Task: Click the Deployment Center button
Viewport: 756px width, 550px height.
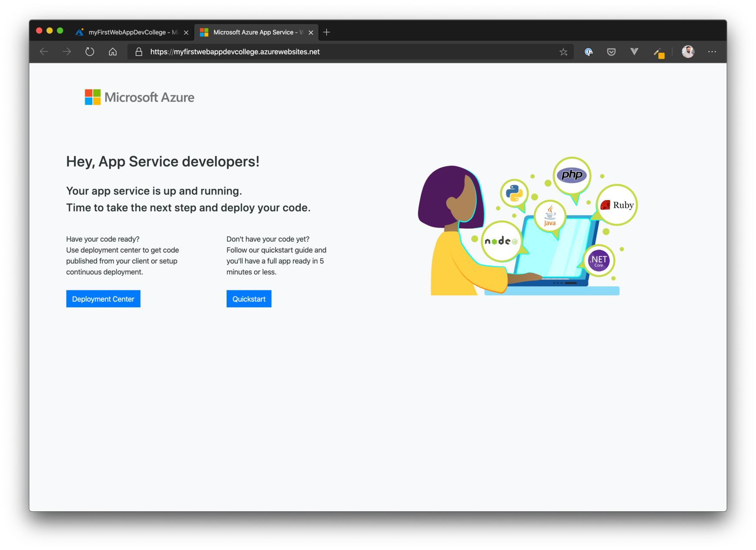Action: [x=103, y=299]
